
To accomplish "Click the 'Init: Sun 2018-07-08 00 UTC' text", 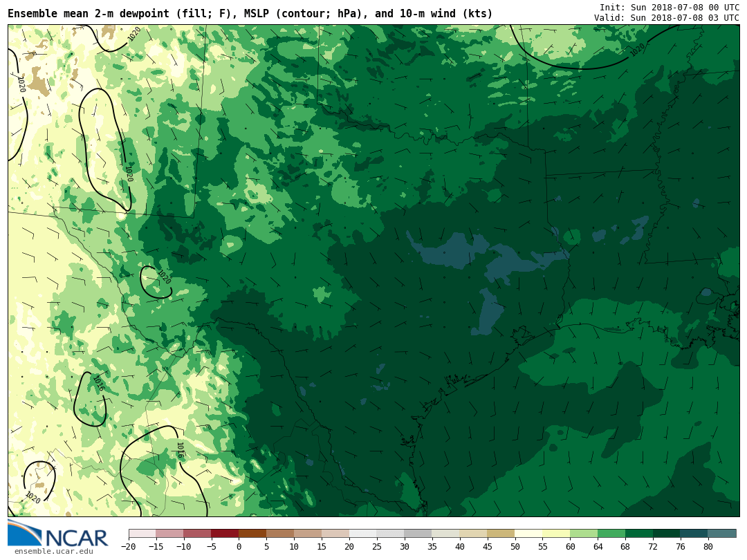I will pyautogui.click(x=670, y=8).
